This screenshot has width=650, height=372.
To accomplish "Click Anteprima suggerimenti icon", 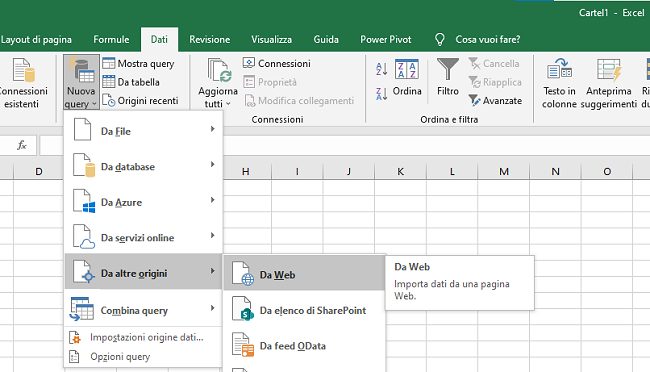I will pos(609,70).
